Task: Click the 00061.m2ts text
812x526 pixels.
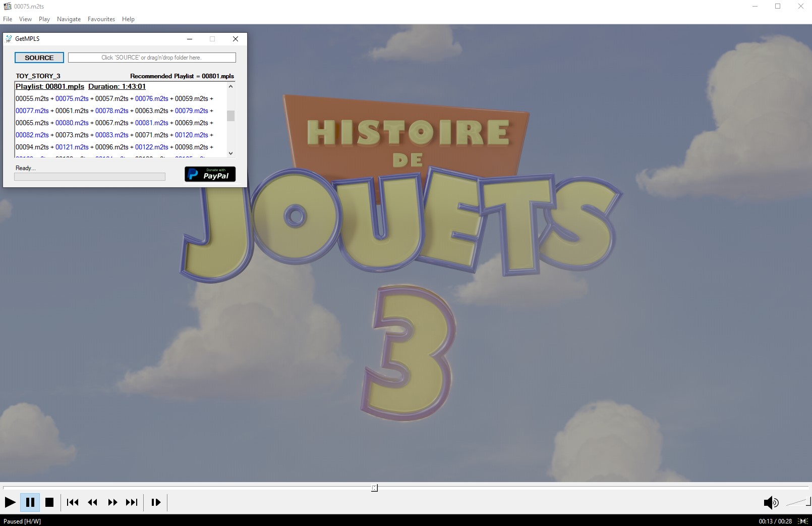Action: click(72, 111)
